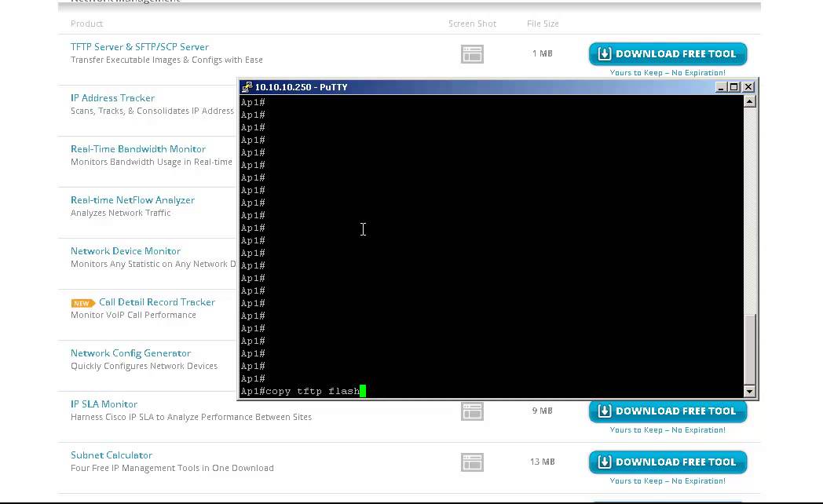Image resolution: width=823 pixels, height=504 pixels.
Task: Open the Network Device Monitor link
Action: coord(126,250)
